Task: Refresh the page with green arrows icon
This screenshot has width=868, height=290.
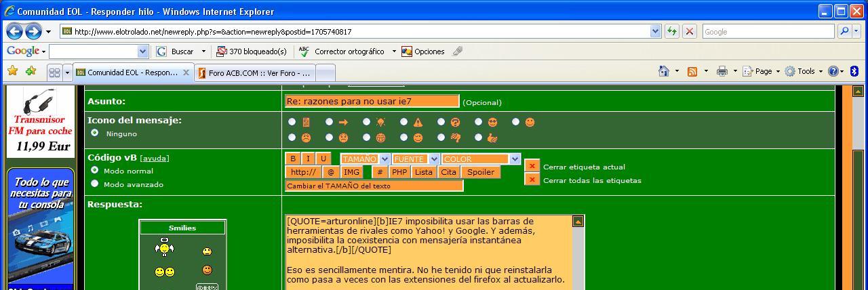Action: [x=672, y=31]
